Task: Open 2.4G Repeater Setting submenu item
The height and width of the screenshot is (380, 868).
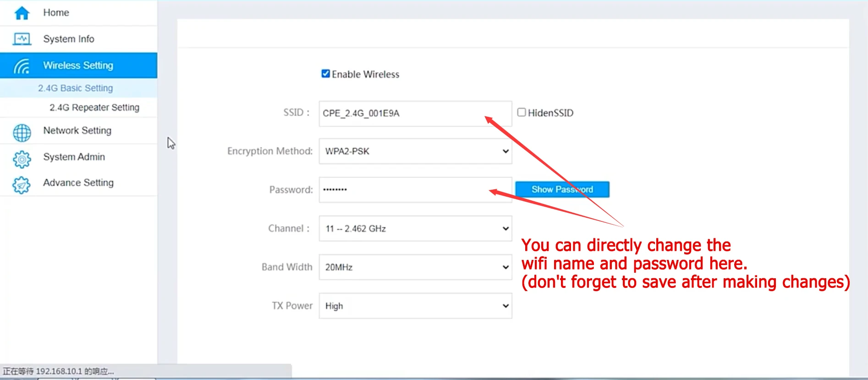Action: click(94, 107)
